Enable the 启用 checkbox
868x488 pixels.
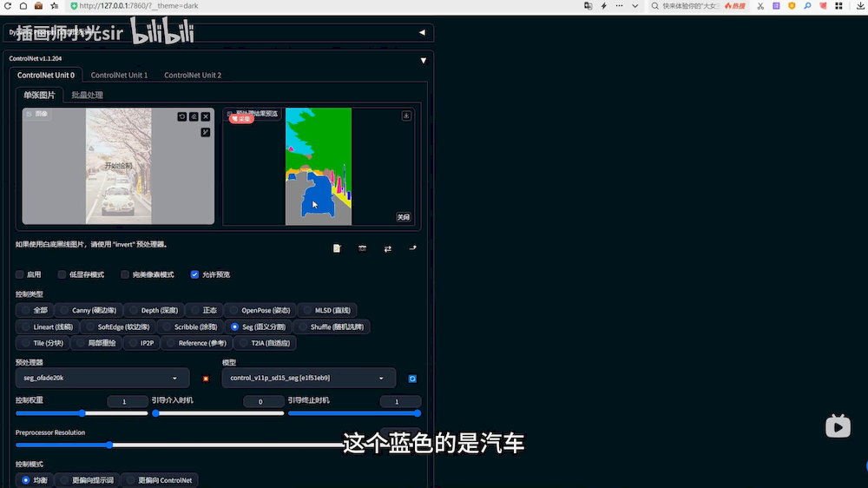[20, 274]
